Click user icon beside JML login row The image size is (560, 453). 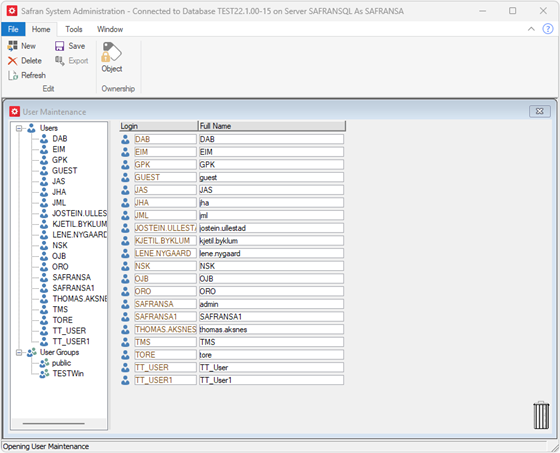[125, 215]
